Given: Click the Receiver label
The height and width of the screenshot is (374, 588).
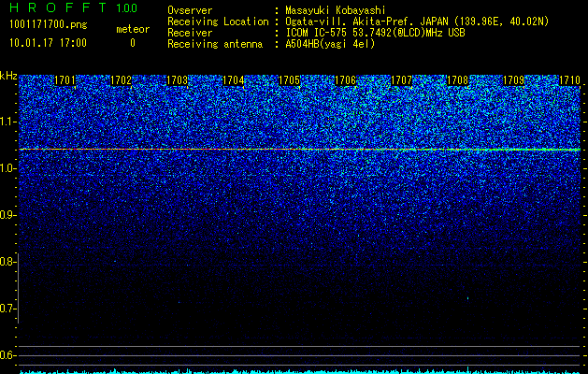Looking at the screenshot, I should click(x=190, y=33).
